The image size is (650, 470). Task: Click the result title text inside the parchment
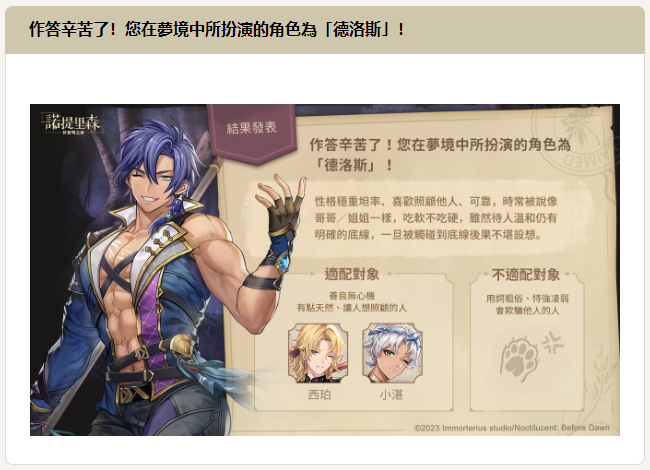coord(440,154)
